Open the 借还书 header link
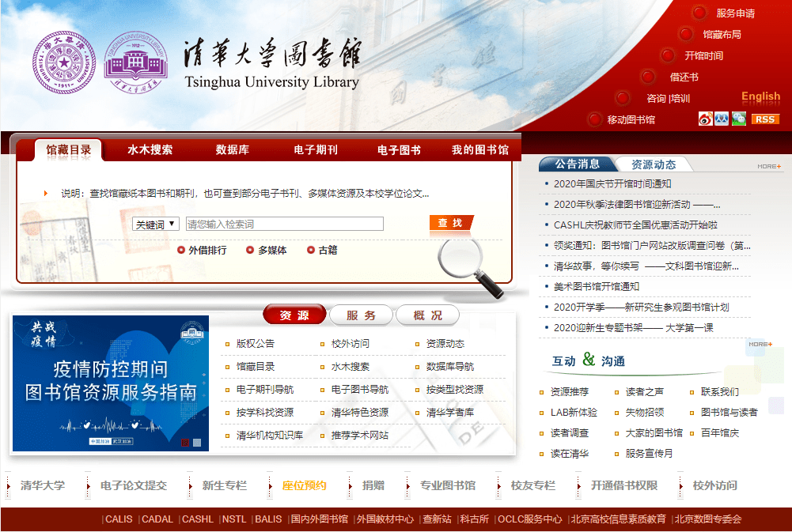 684,77
